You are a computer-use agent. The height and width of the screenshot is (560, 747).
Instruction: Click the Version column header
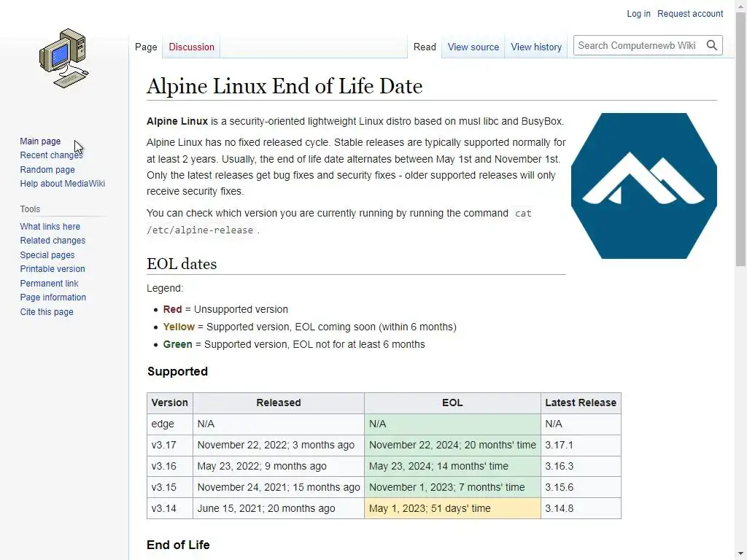pyautogui.click(x=169, y=402)
